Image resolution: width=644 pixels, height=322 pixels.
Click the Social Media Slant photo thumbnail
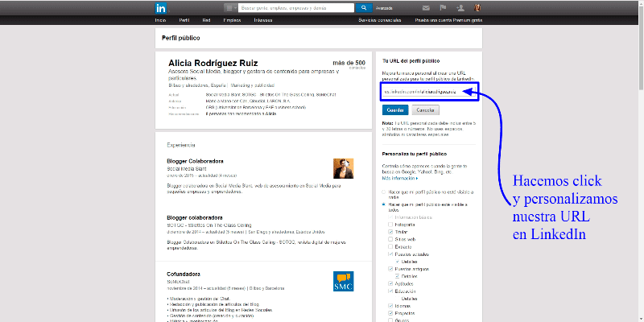(343, 167)
